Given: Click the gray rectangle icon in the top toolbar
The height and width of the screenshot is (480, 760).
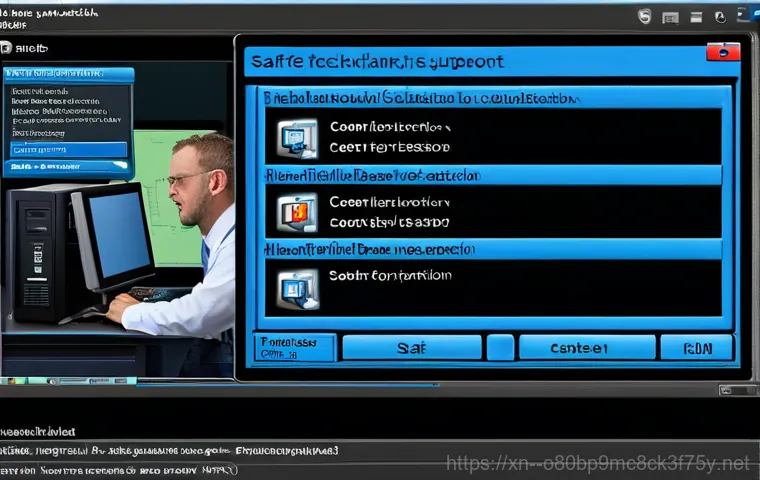Looking at the screenshot, I should (x=696, y=17).
